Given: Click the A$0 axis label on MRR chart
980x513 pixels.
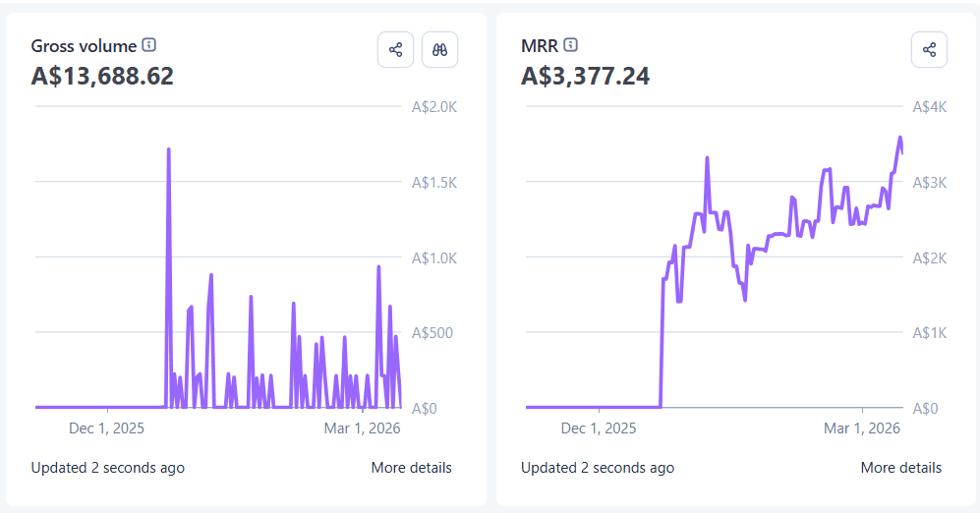Looking at the screenshot, I should point(926,409).
